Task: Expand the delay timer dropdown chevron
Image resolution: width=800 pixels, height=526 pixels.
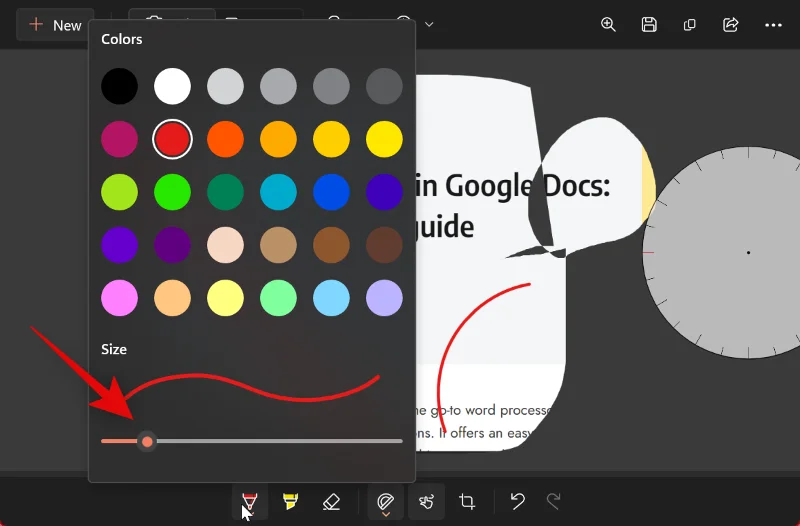Action: 430,24
